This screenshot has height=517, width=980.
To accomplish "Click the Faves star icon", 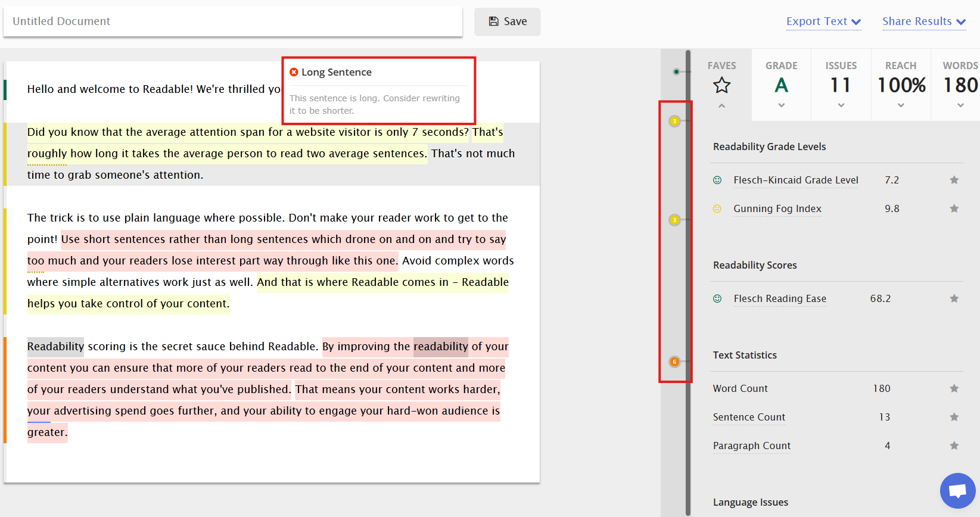I will tap(721, 85).
